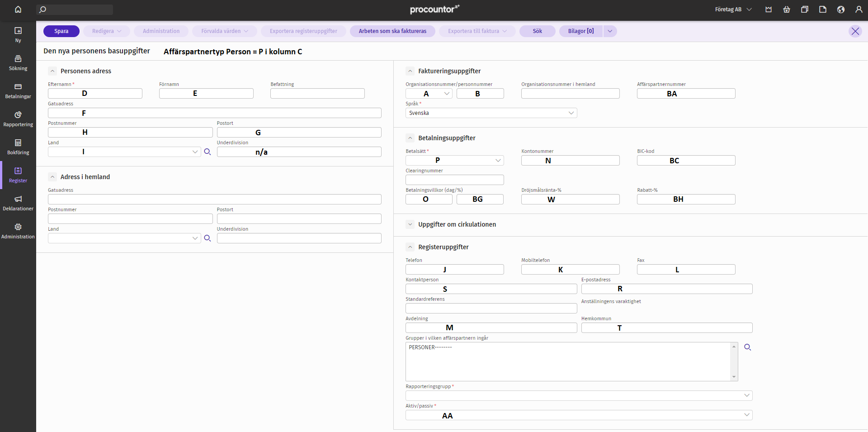Click the Spara button
Screen dimensions: 868x432
61,31
